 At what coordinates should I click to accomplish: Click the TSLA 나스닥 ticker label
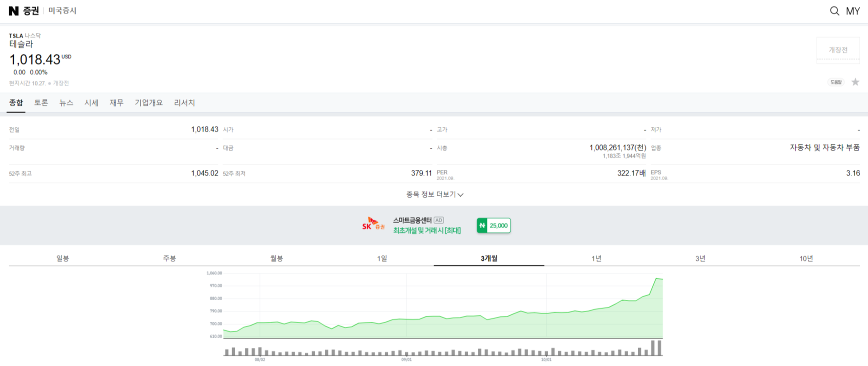pos(25,36)
